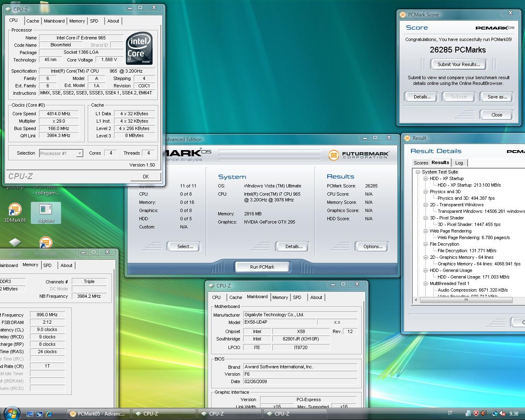Select the capture desktop icon
The image size is (525, 420).
point(46,212)
